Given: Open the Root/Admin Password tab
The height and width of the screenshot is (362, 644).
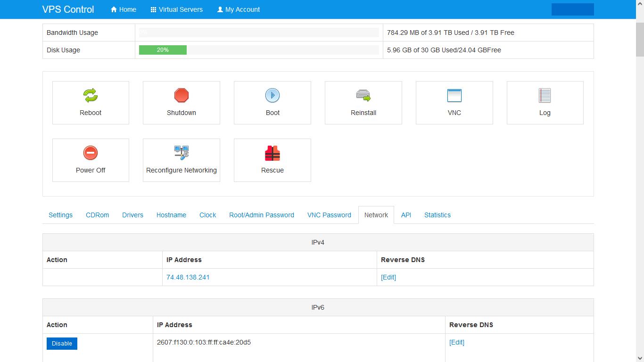Looking at the screenshot, I should (x=262, y=215).
